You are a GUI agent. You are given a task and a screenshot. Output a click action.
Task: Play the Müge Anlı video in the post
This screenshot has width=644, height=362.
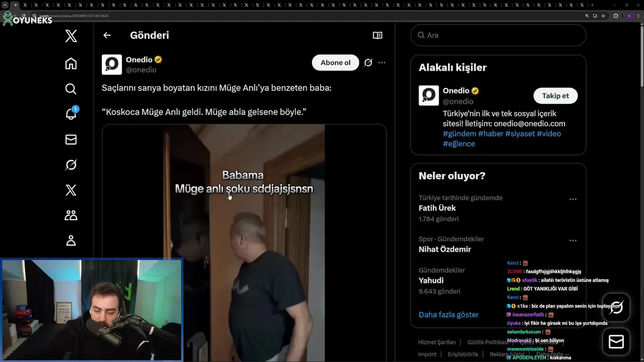coord(244,243)
